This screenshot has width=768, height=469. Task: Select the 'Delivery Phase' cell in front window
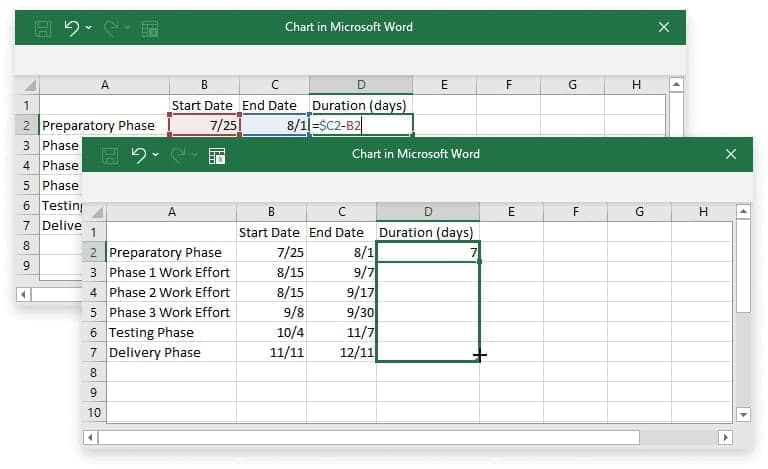171,352
